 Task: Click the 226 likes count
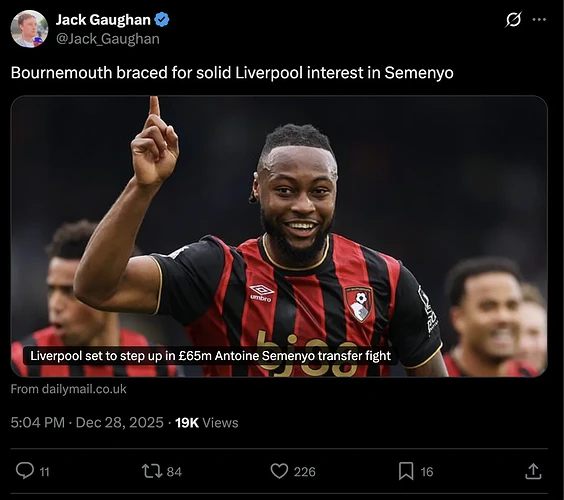[304, 472]
